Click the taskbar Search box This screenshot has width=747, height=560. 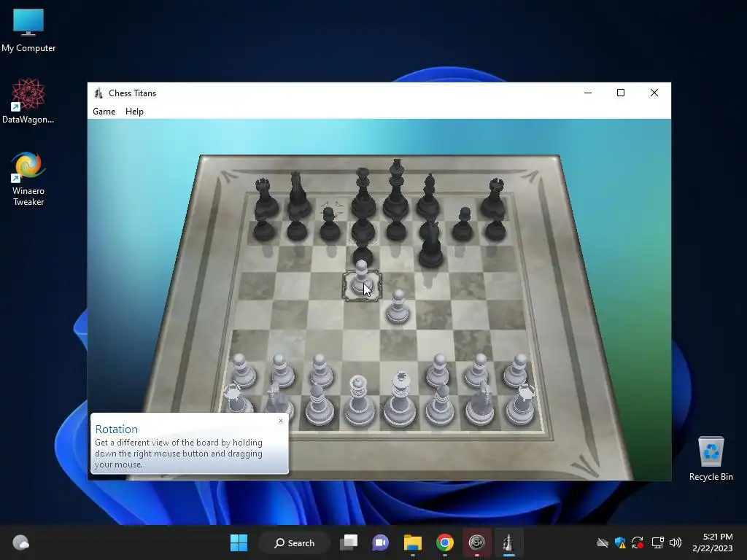(x=295, y=542)
